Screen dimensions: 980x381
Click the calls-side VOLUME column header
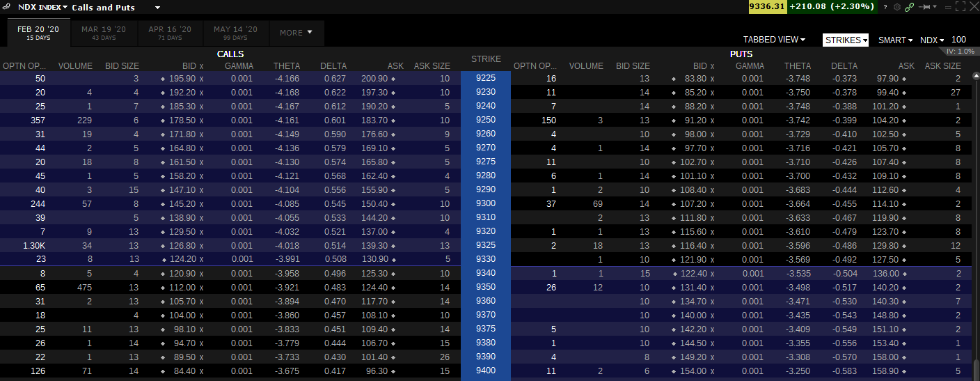pyautogui.click(x=75, y=66)
